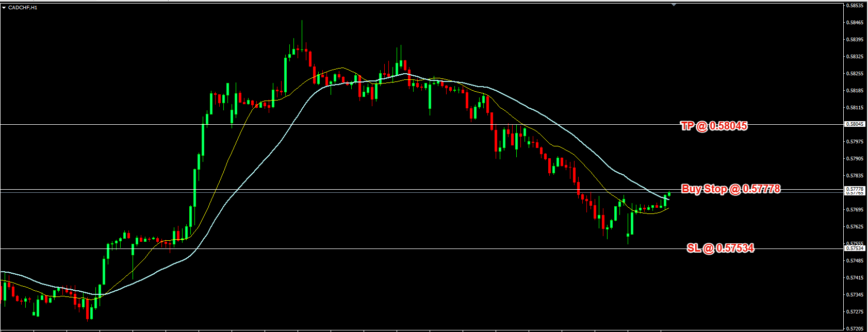The width and height of the screenshot is (868, 332).
Task: Click the 0.58045 price tag on axis
Action: [x=855, y=124]
